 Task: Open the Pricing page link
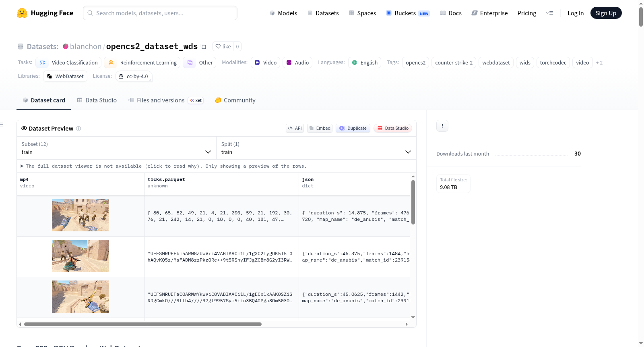tap(527, 13)
